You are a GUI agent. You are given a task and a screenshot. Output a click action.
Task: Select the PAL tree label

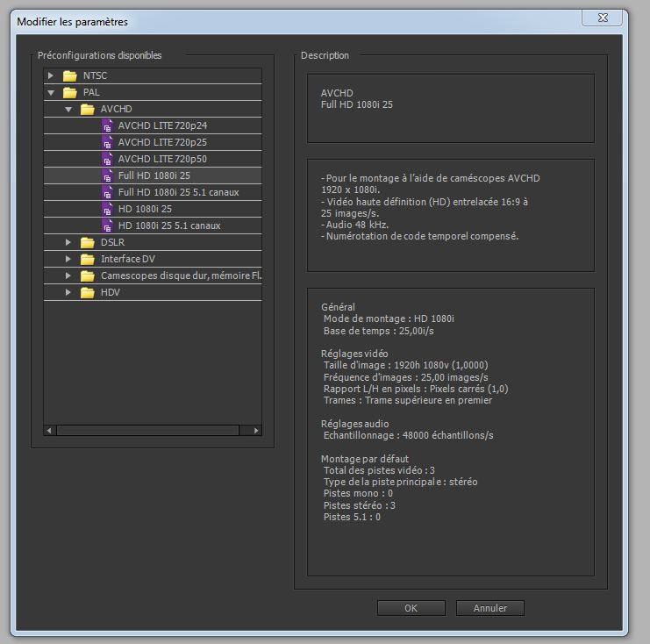click(x=91, y=92)
